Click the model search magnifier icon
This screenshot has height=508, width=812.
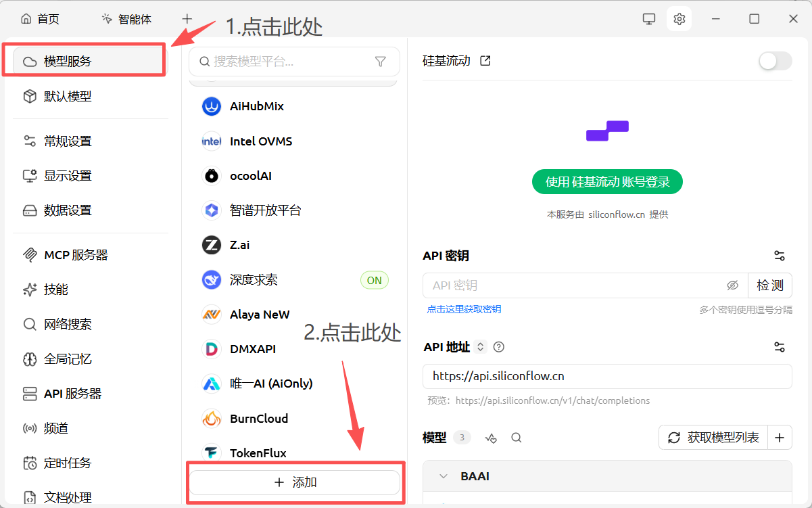point(517,438)
